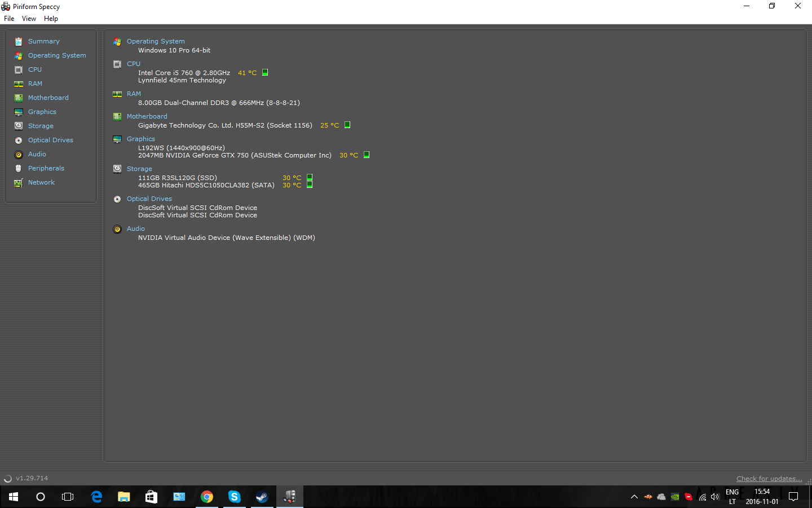The image size is (812, 508).
Task: Click CPU temperature indicator next to 41 °C
Action: coord(265,72)
